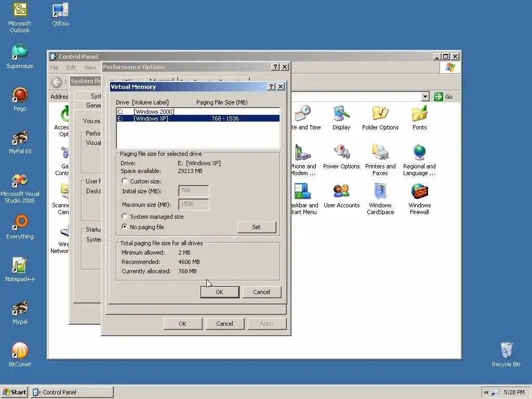This screenshot has height=399, width=532.
Task: Open Notepad++ desktop shortcut
Action: [20, 270]
